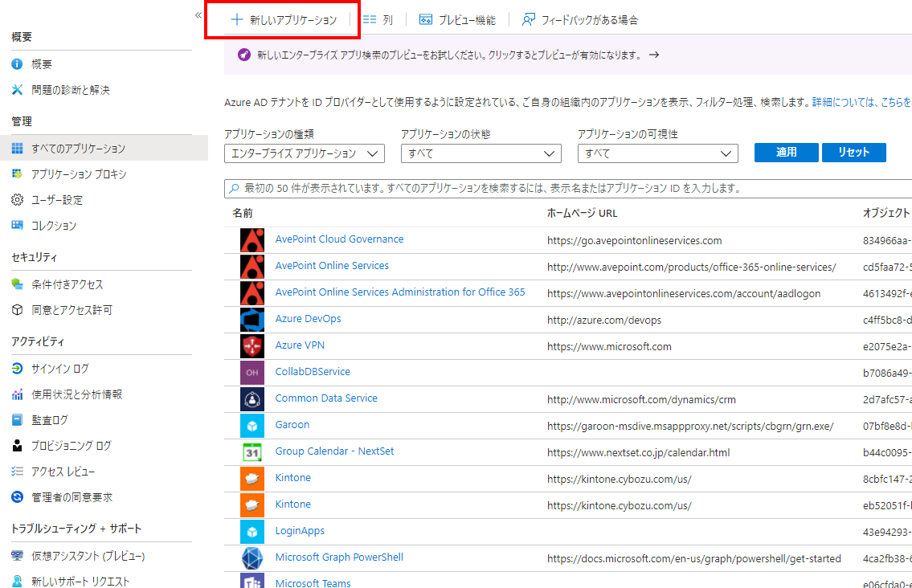Open the アプリケーションの種類 dropdown
The height and width of the screenshot is (588, 912).
305,153
